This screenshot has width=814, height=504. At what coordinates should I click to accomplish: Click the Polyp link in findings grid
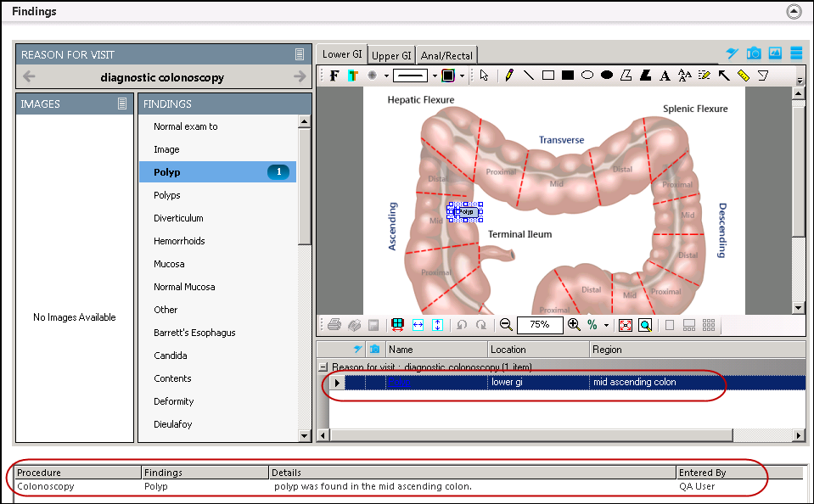coord(399,382)
